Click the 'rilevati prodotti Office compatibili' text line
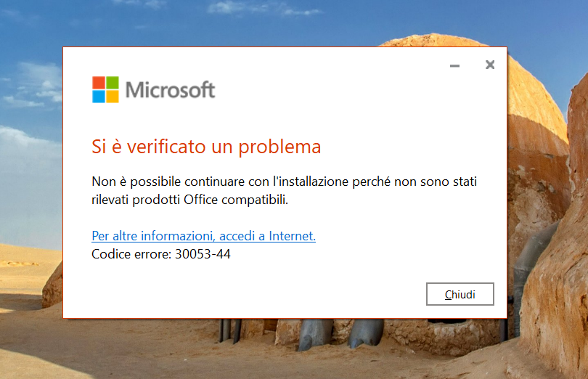Screen dimensions: 588x379 pyautogui.click(x=189, y=200)
